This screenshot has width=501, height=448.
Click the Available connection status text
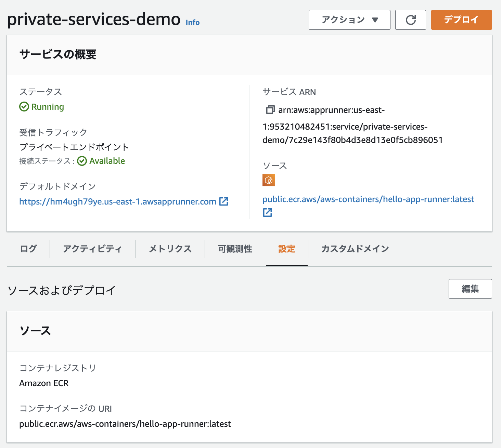pos(107,161)
